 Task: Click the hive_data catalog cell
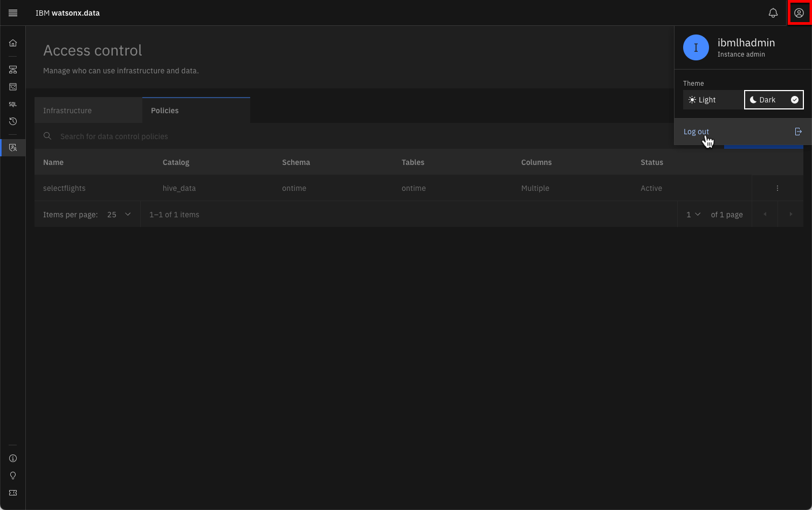point(179,188)
